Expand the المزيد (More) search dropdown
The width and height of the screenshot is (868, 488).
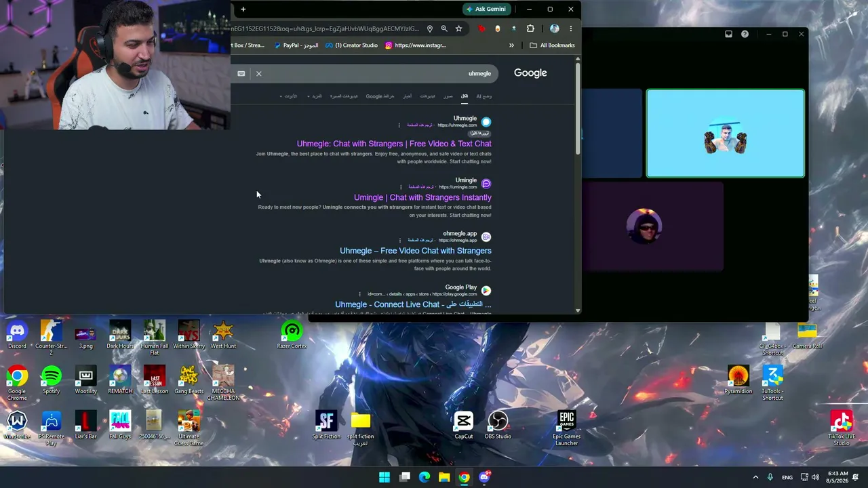tap(315, 96)
